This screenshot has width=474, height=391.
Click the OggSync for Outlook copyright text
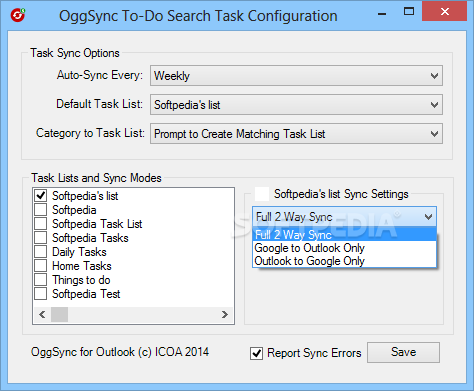point(120,352)
